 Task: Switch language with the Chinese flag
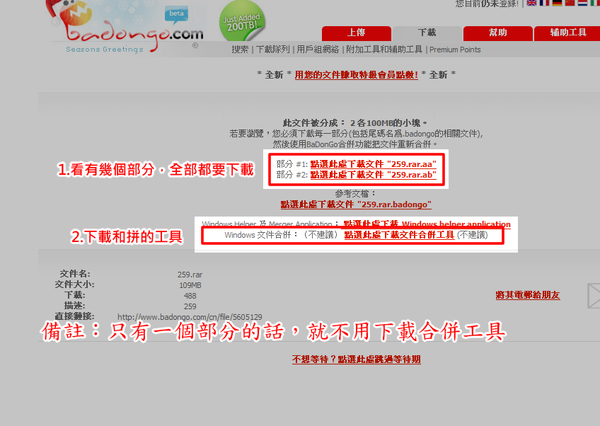pos(570,3)
